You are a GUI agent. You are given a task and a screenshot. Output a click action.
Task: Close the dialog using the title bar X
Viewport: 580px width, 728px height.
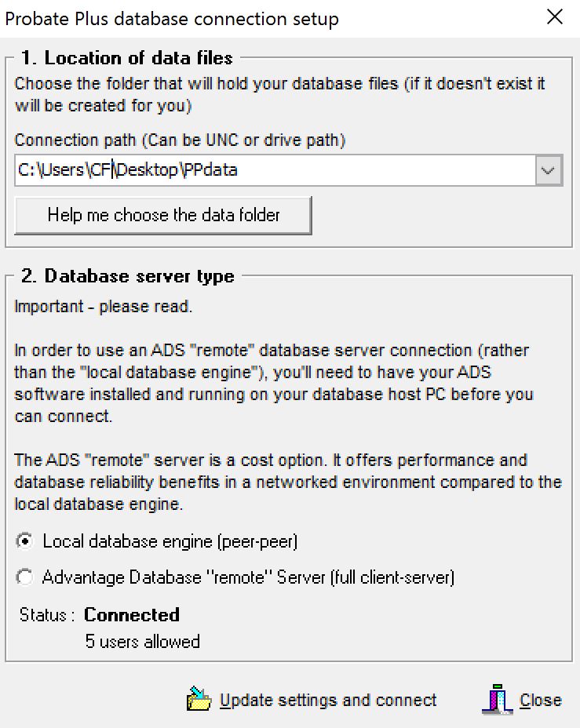point(555,17)
